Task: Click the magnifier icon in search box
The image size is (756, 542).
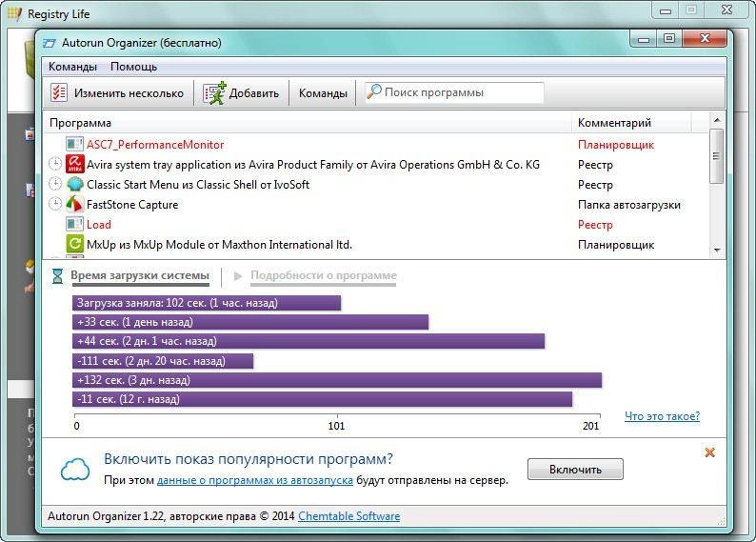Action: [x=374, y=91]
